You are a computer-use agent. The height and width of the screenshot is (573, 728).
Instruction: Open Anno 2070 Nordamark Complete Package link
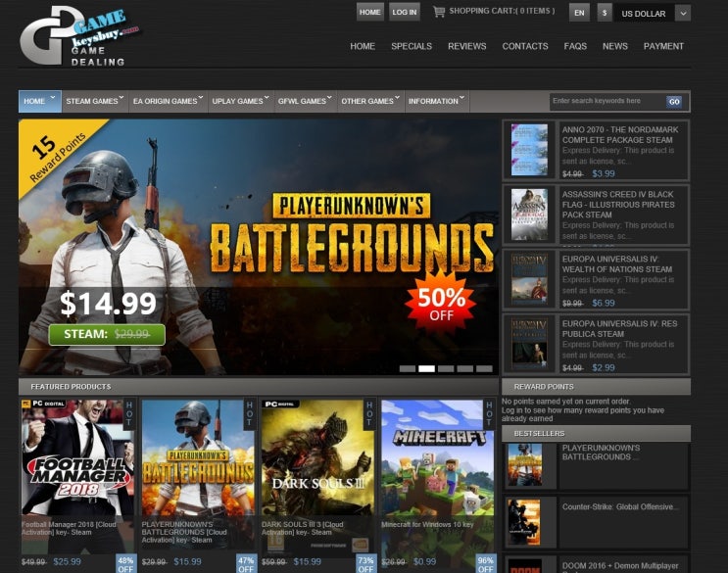tap(620, 134)
